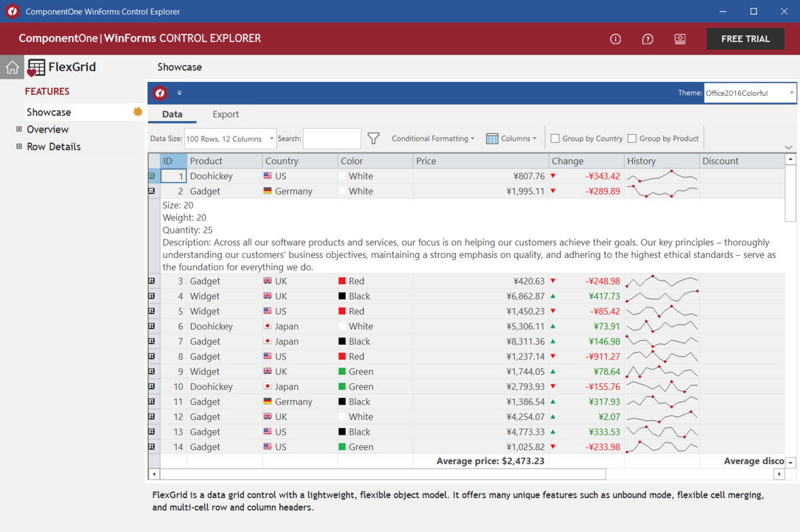Open Conditional Formatting dropdown

click(433, 139)
